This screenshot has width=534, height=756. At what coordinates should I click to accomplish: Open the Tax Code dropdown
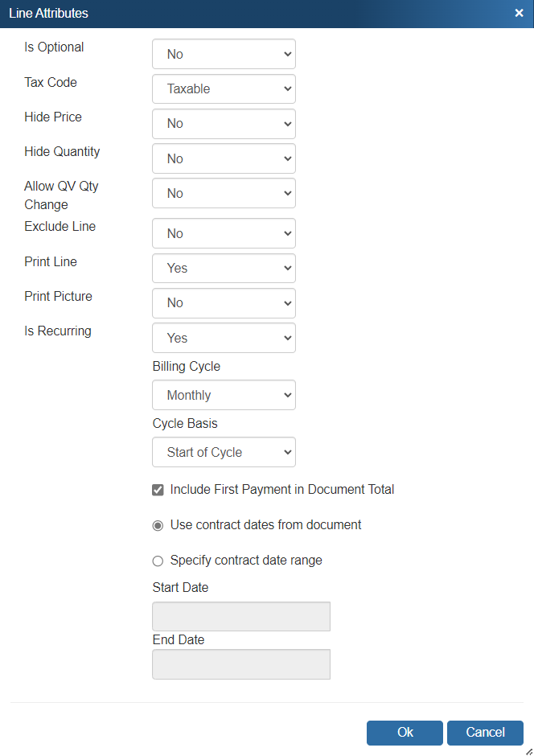pos(224,88)
